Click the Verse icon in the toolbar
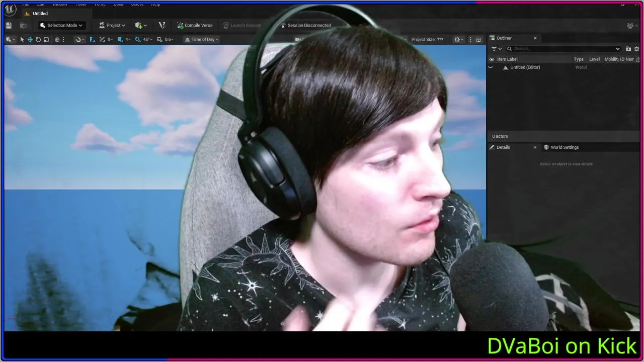 pos(162,25)
